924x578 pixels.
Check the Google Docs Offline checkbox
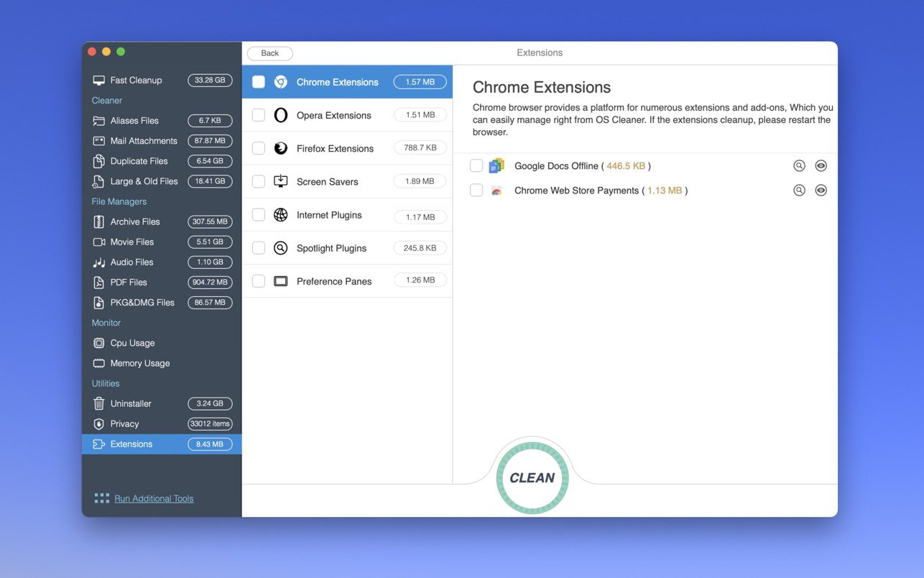[476, 166]
